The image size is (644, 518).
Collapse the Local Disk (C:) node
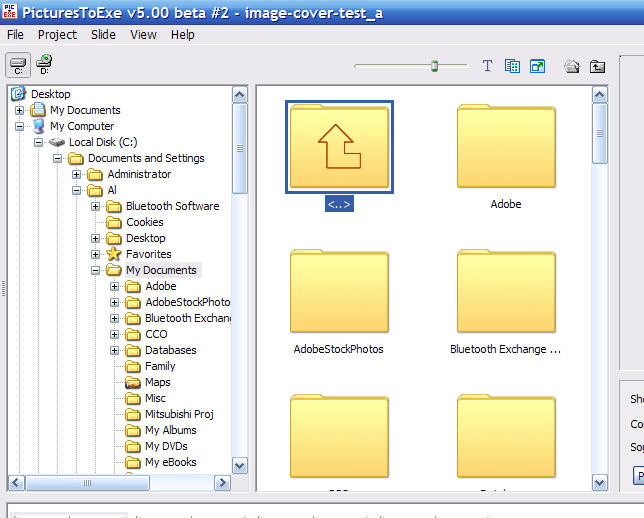[38, 142]
